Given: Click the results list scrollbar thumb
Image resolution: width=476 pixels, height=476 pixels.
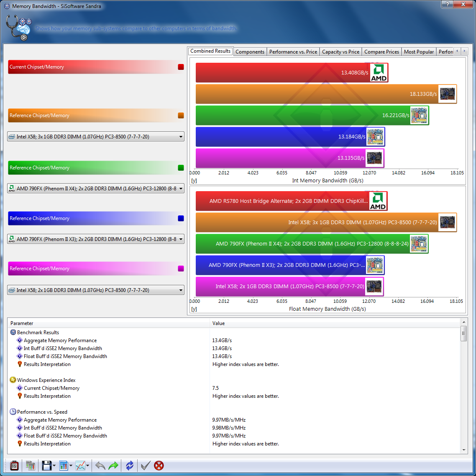Looking at the screenshot, I should [x=463, y=333].
